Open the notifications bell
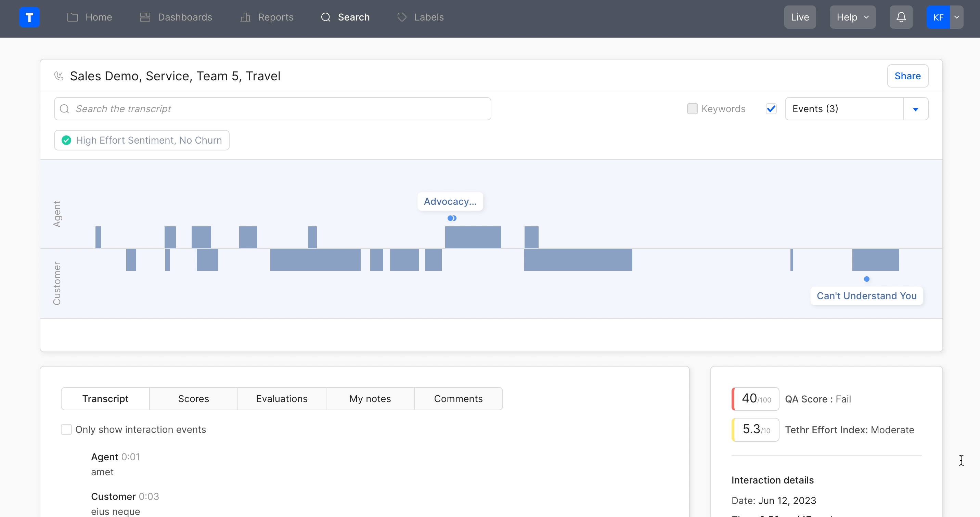Screen dimensions: 980x517 (901, 17)
